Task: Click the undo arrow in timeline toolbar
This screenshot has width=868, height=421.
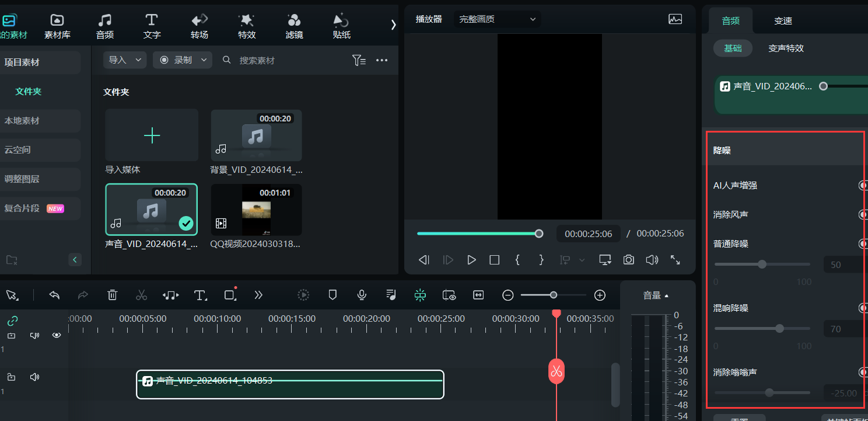Action: pyautogui.click(x=55, y=295)
